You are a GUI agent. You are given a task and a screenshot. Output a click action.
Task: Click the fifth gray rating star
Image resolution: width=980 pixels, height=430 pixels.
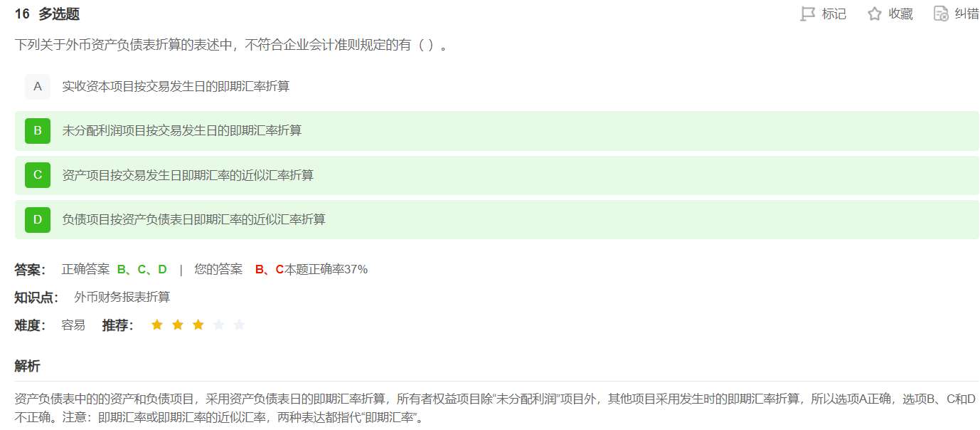pos(239,325)
